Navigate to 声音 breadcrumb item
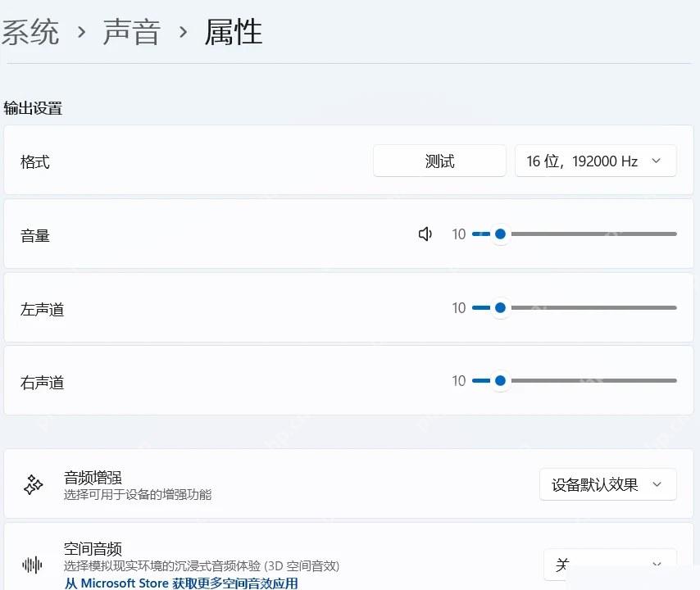This screenshot has width=700, height=590. click(x=131, y=32)
